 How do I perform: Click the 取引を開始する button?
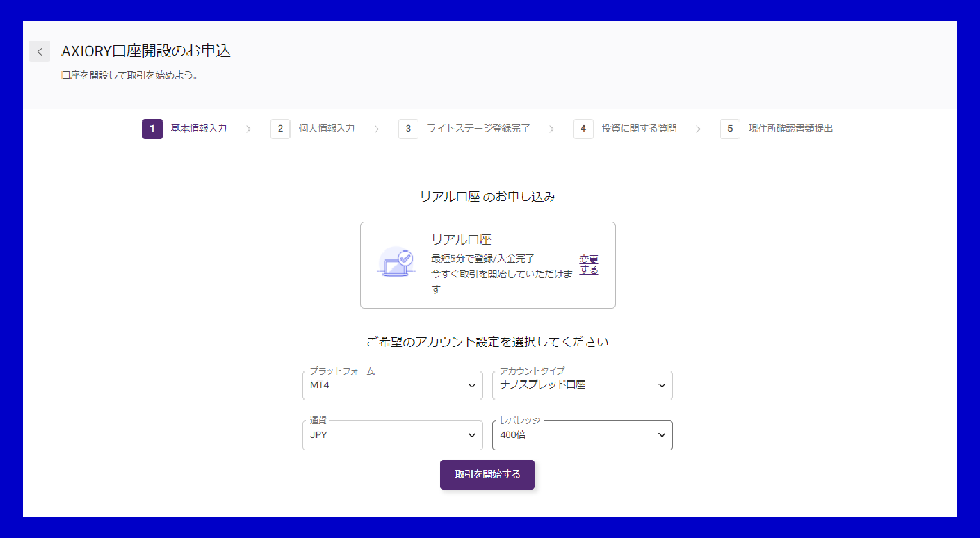(487, 474)
